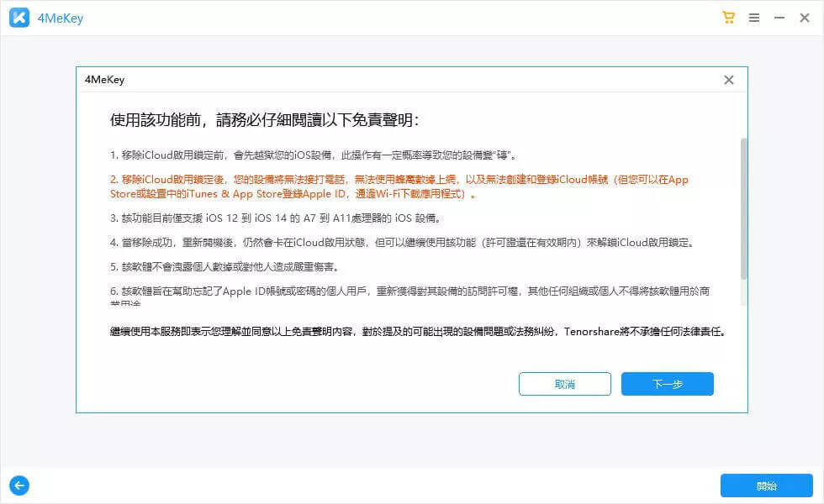
Task: Click the 4MeKey app name in title bar
Action: pos(61,18)
